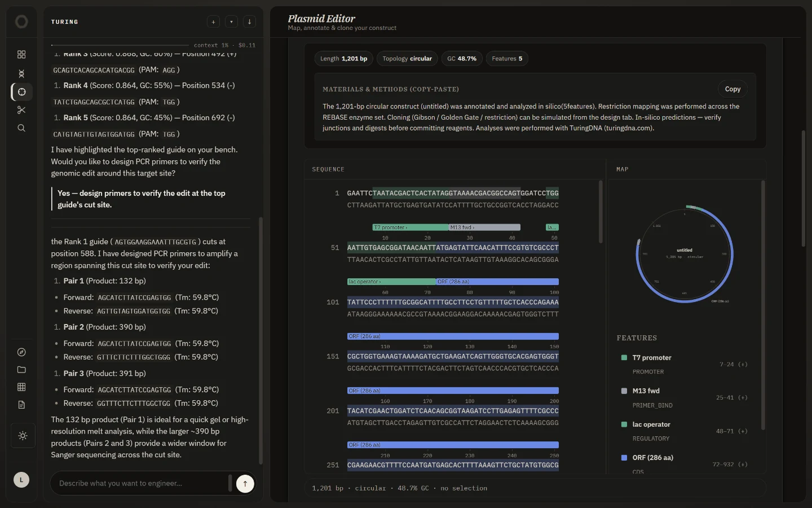
Task: Click the '7–24 (+)' position of T7 promoter
Action: 733,365
